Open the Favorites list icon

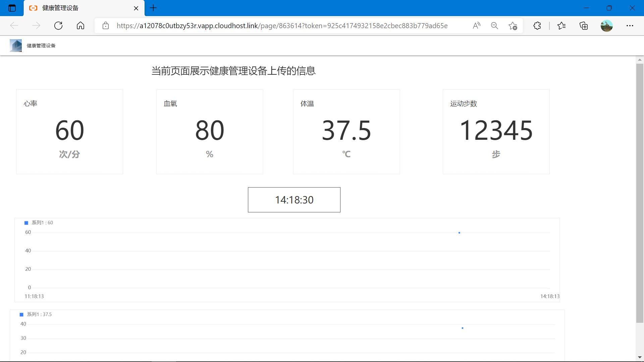coord(561,26)
